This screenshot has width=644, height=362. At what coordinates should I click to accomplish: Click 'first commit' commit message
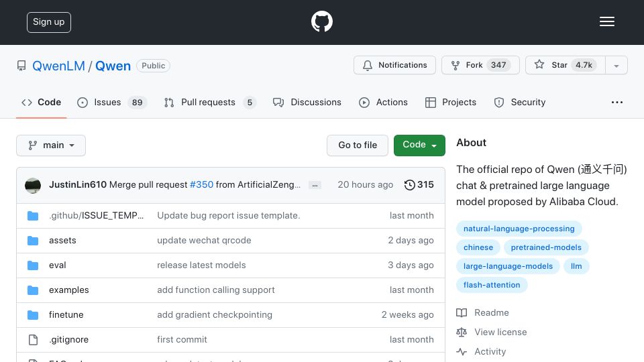(182, 340)
